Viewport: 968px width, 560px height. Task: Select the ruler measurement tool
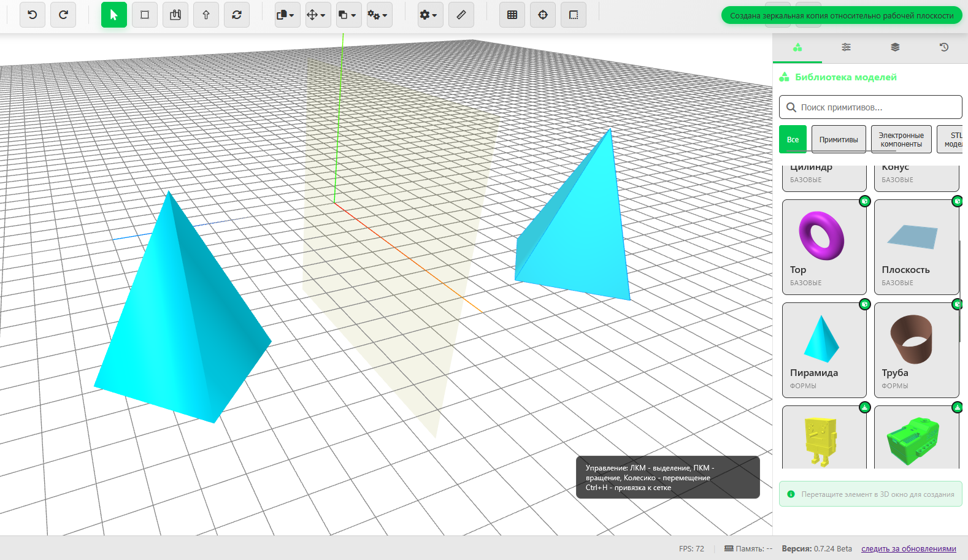tap(461, 15)
